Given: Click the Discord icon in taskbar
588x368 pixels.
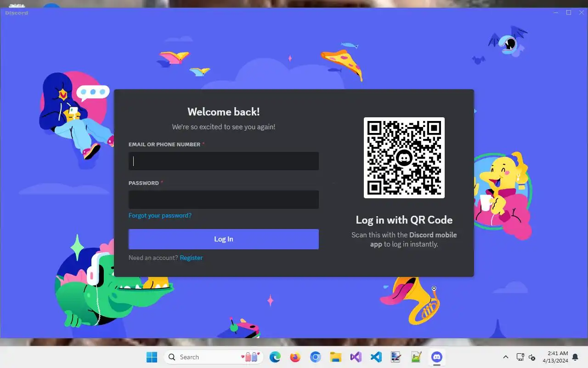Looking at the screenshot, I should pyautogui.click(x=436, y=357).
